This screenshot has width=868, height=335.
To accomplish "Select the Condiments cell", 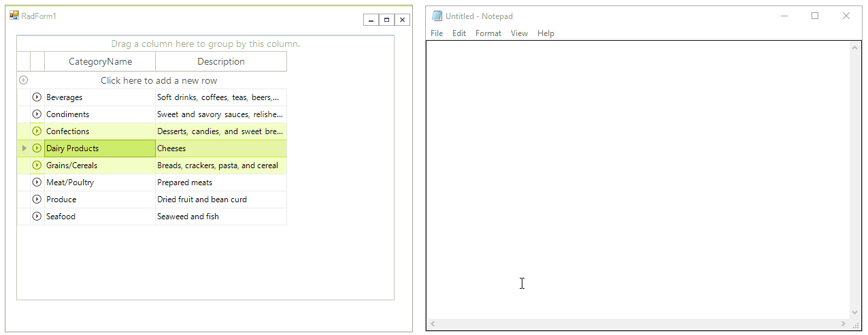I will pyautogui.click(x=100, y=114).
